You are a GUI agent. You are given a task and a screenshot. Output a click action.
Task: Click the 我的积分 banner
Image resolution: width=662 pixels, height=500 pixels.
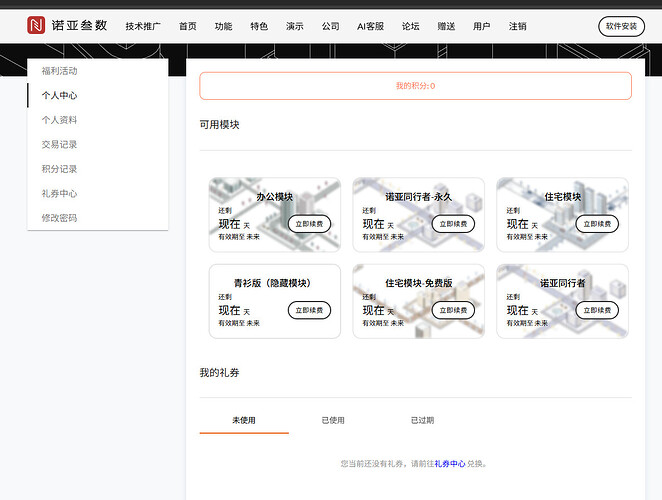coord(415,86)
